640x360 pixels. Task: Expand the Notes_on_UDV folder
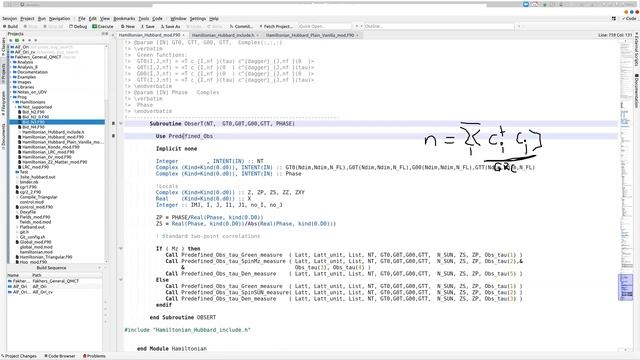point(11,92)
